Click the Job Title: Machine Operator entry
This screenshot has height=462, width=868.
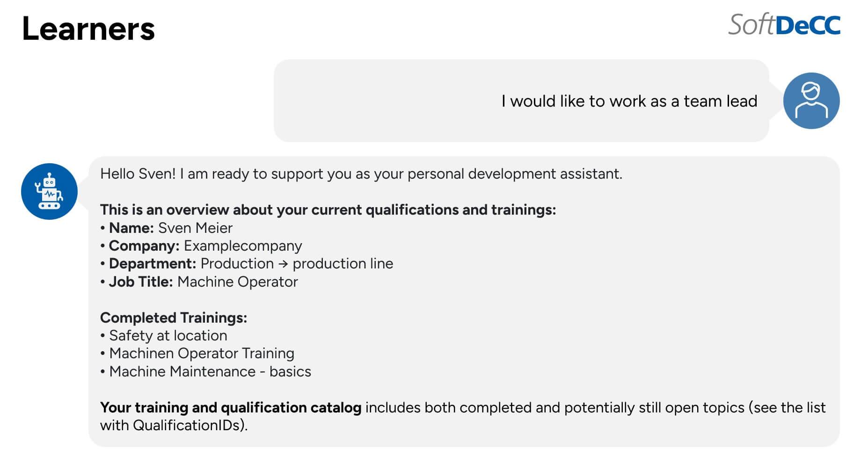pos(199,282)
